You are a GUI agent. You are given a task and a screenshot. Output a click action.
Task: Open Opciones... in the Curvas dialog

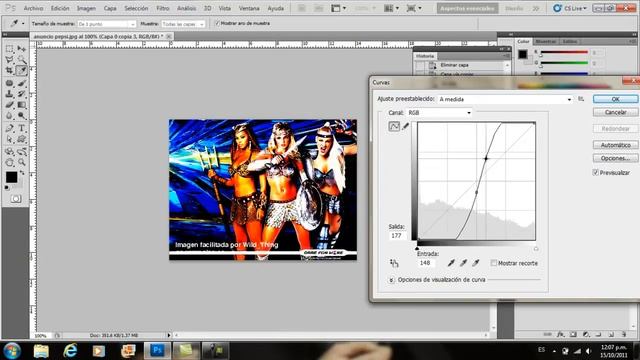pyautogui.click(x=616, y=158)
